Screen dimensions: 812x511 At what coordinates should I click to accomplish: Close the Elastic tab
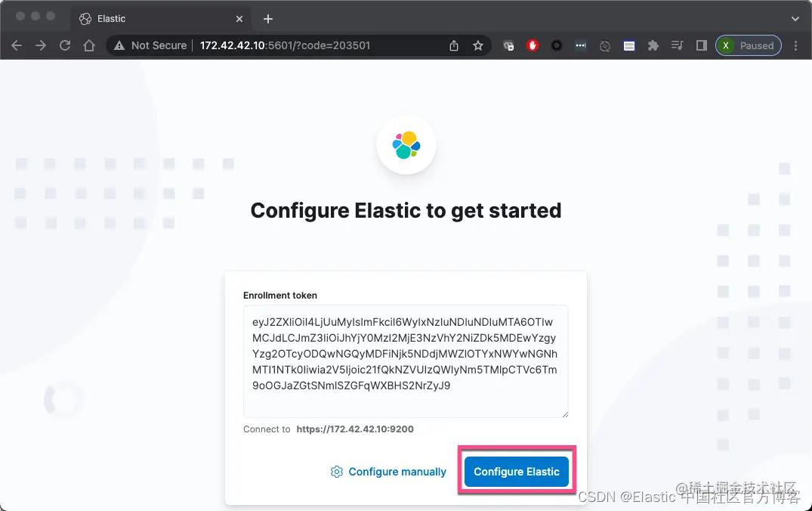tap(239, 19)
